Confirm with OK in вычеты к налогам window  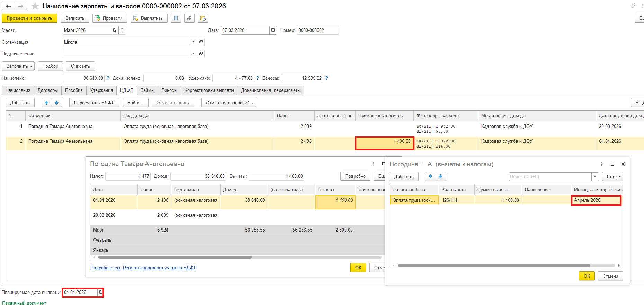click(x=587, y=276)
